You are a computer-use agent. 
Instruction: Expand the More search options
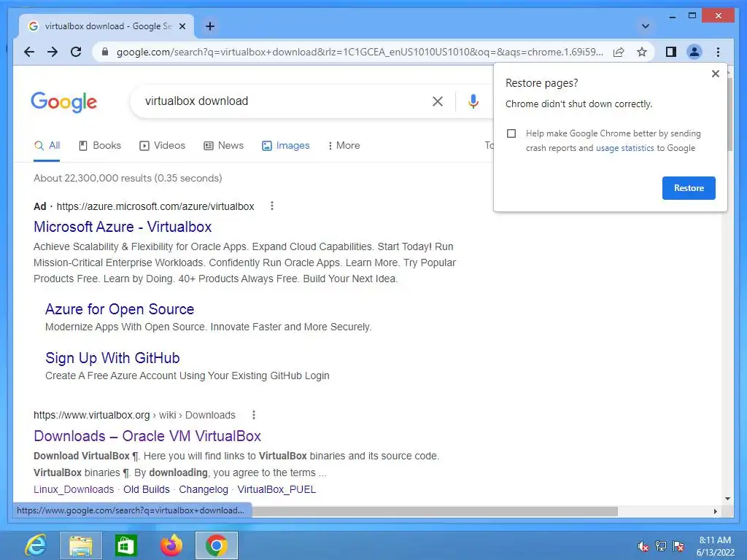coord(344,146)
